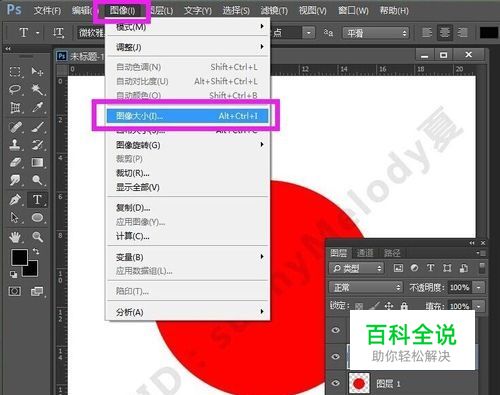Filter layers by adjustment layer icon
This screenshot has height=395, width=500.
click(x=414, y=268)
